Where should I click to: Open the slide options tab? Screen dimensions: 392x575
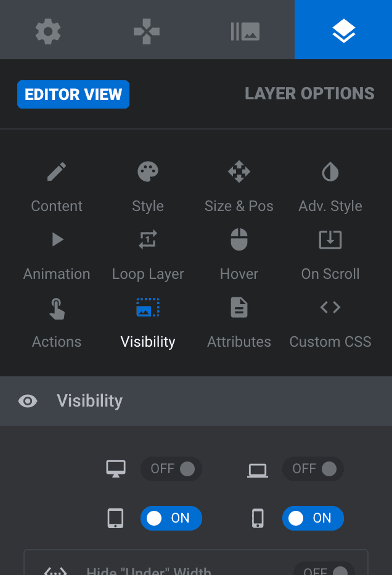pos(245,31)
